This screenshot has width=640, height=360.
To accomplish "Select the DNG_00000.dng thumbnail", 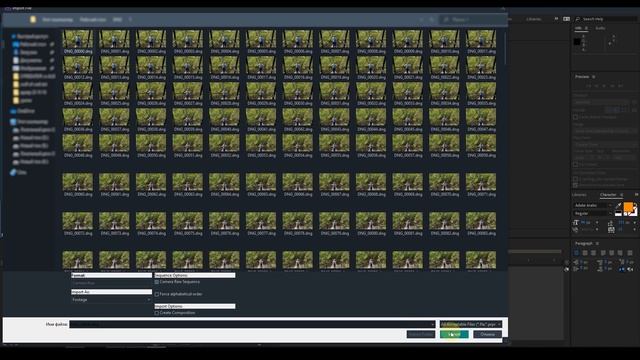I will pyautogui.click(x=78, y=41).
